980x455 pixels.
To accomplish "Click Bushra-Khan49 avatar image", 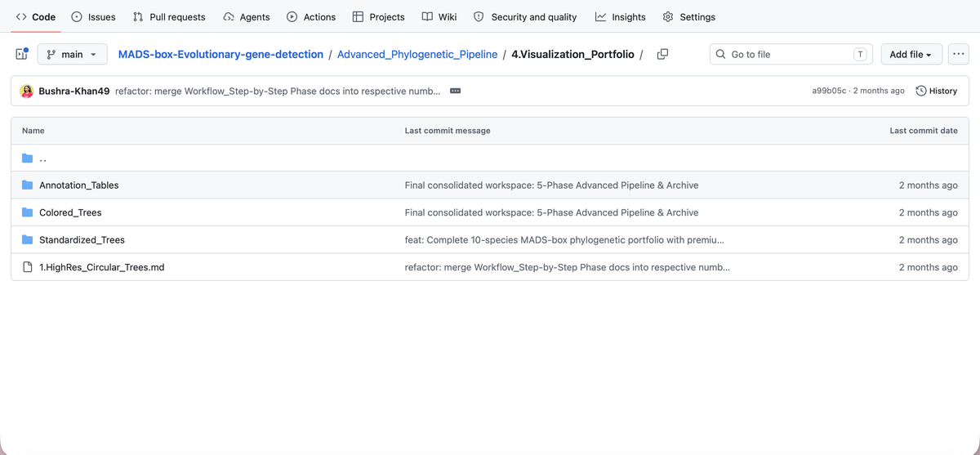I will pyautogui.click(x=27, y=91).
